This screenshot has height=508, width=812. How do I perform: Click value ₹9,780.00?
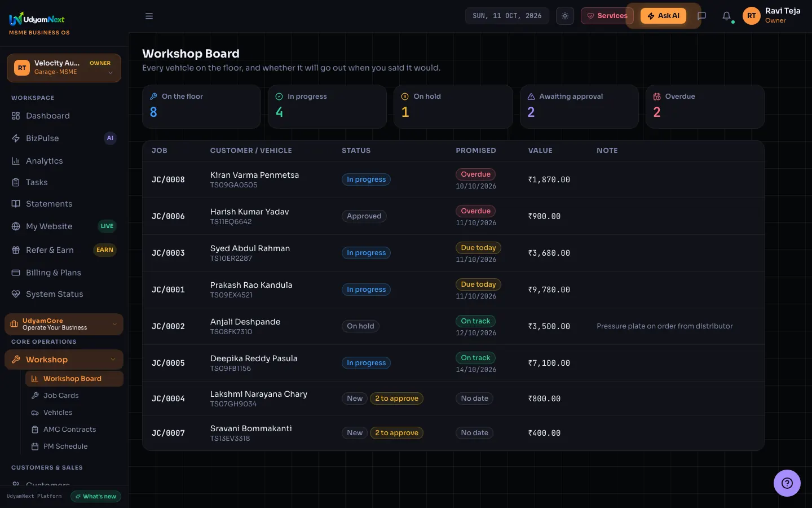[x=549, y=290]
